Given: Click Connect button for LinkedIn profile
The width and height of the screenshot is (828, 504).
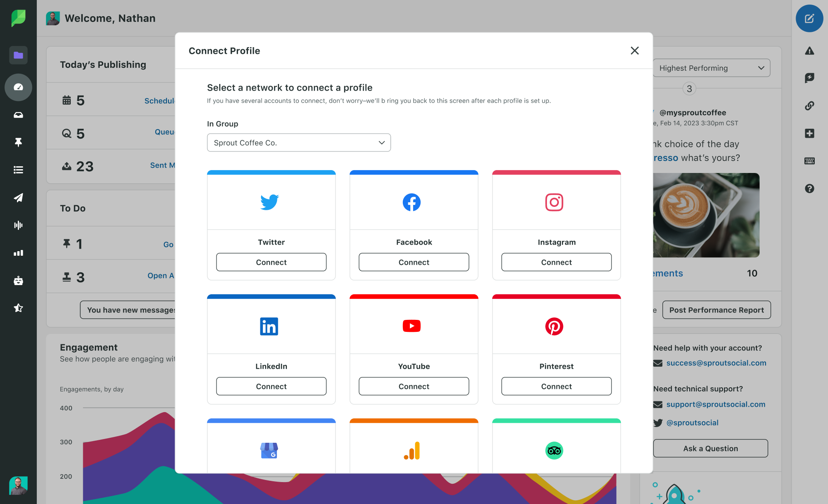Looking at the screenshot, I should pyautogui.click(x=271, y=386).
